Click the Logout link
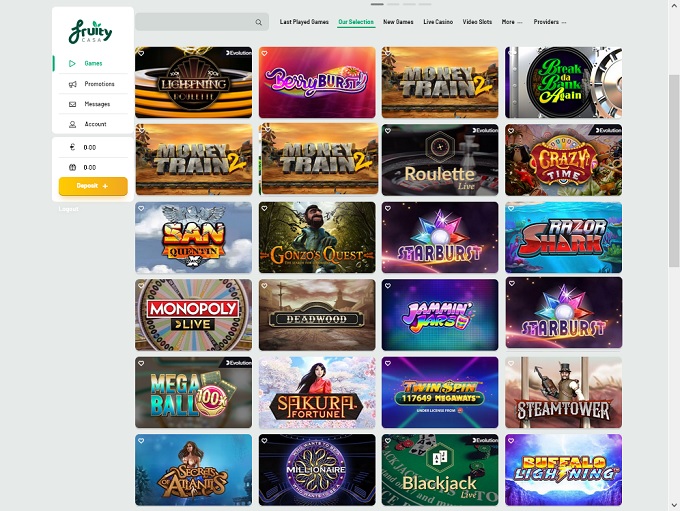 [69, 209]
